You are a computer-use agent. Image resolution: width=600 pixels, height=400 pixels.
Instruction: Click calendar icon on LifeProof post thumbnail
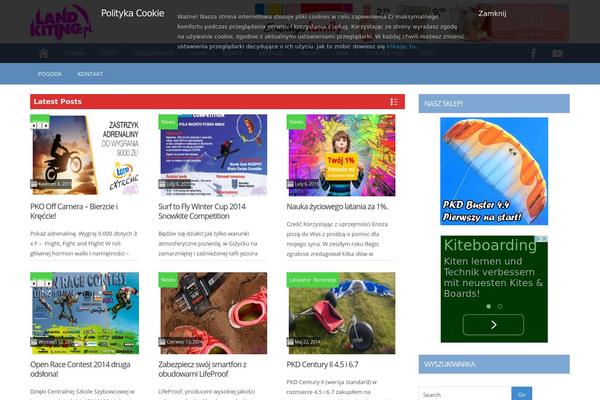coord(162,342)
